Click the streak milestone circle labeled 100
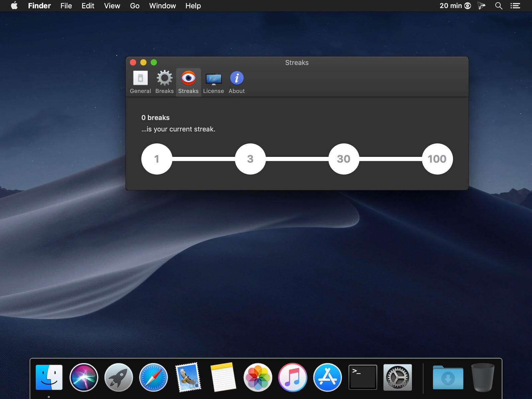The image size is (532, 399). pyautogui.click(x=437, y=159)
